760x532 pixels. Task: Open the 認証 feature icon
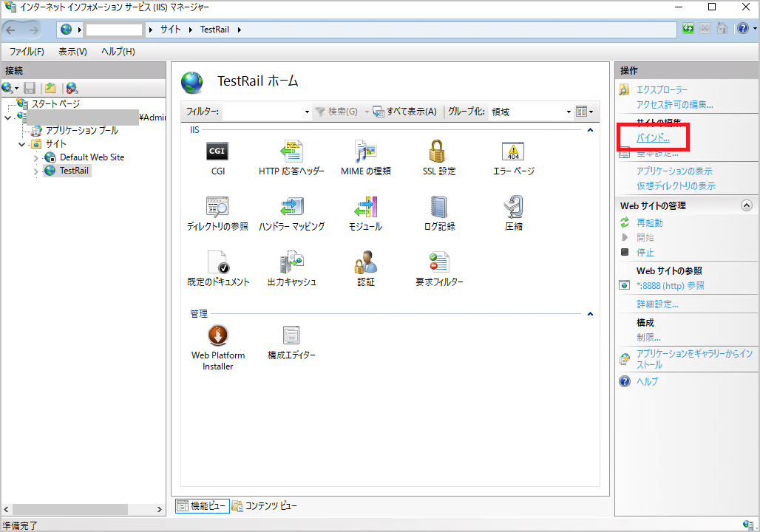pos(365,263)
